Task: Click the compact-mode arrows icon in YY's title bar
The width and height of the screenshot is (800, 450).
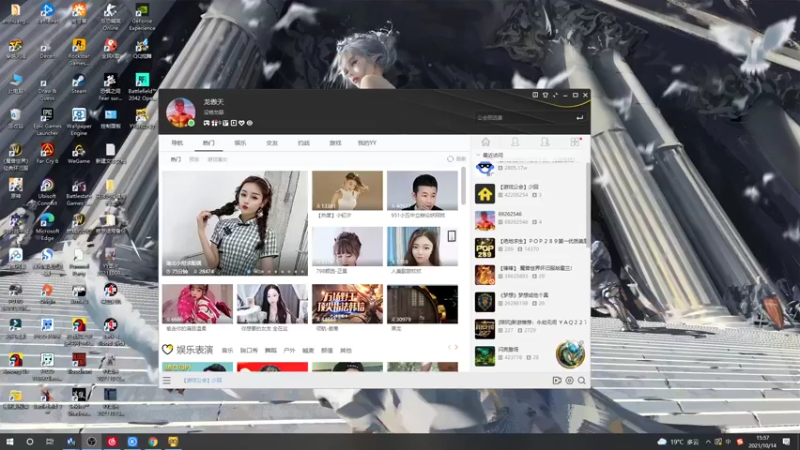Action: coord(555,95)
